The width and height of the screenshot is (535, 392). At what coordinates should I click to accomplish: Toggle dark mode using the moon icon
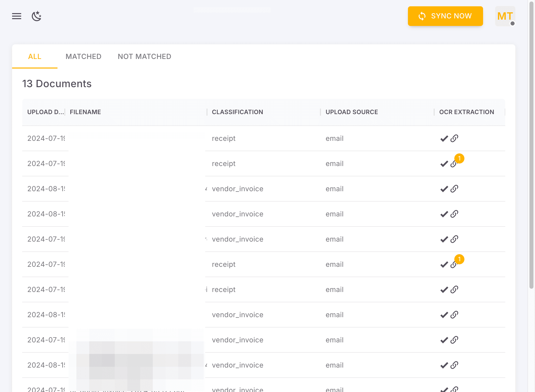(37, 16)
